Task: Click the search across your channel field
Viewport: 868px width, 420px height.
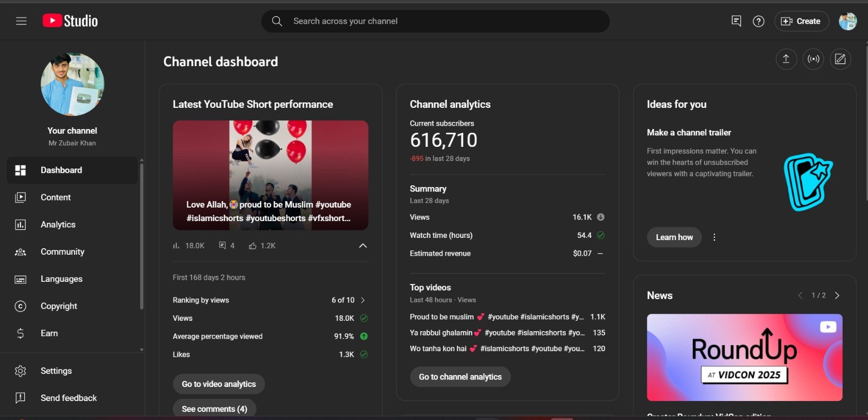Action: [435, 21]
